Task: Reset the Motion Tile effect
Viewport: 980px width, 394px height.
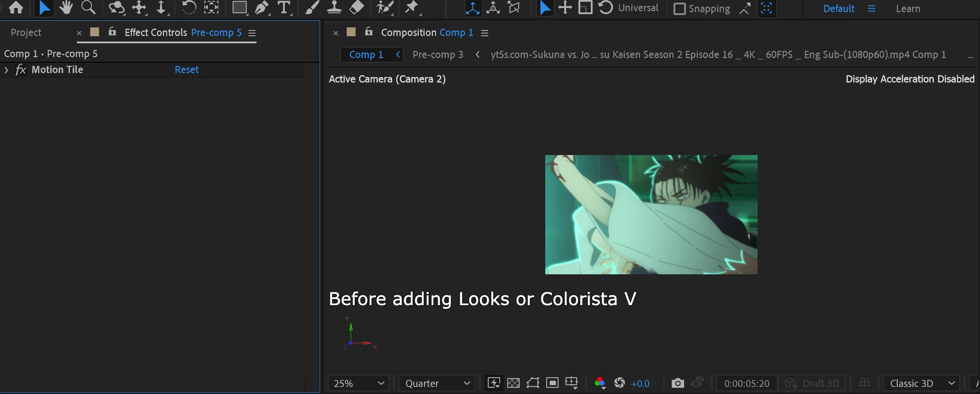Action: tap(187, 70)
